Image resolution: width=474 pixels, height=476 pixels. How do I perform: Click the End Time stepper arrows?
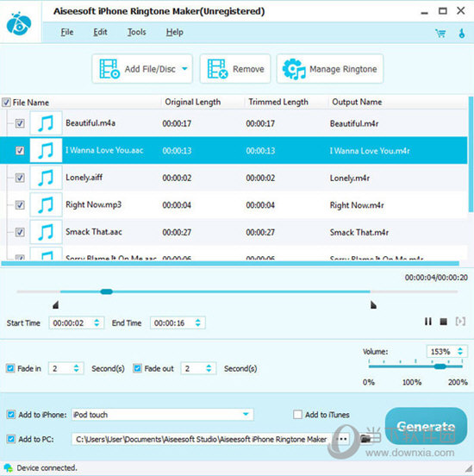click(198, 323)
